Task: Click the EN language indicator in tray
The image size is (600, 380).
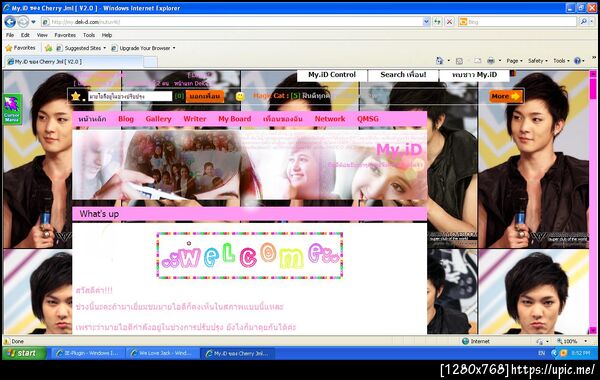Action: point(541,353)
